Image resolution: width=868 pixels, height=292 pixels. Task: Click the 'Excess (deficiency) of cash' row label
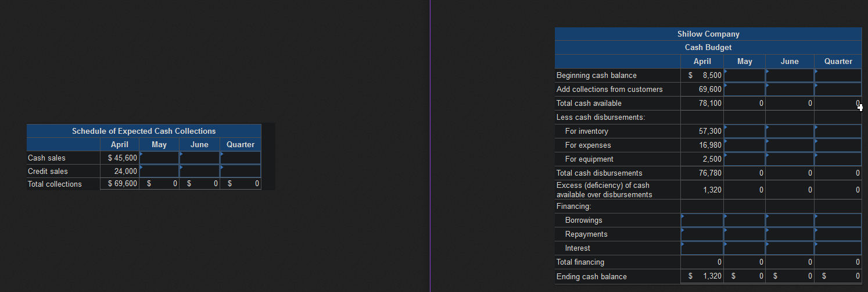pos(604,190)
